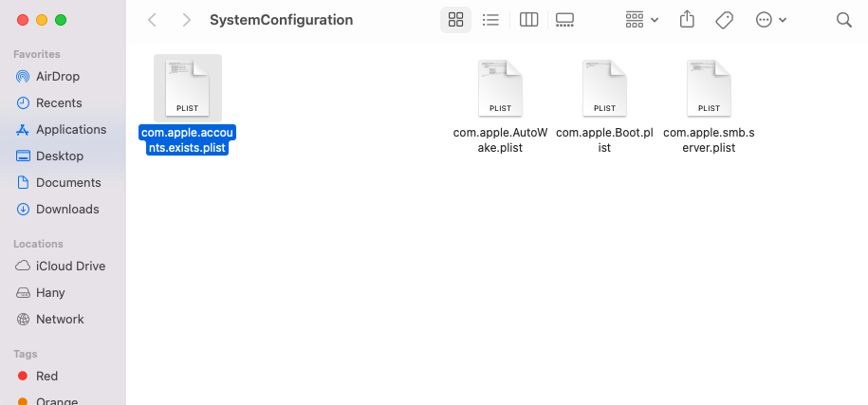This screenshot has width=868, height=405.
Task: Switch to icon grid view
Action: [x=455, y=21]
